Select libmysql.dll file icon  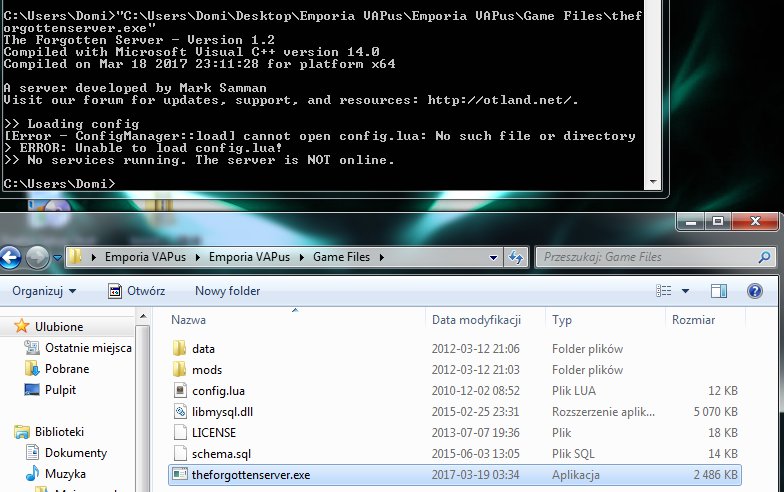pos(180,412)
